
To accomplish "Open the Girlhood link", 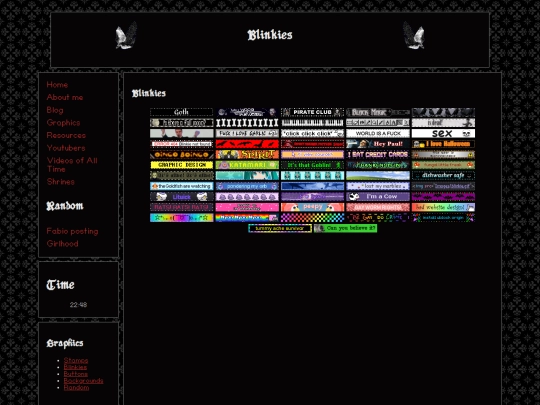I will pyautogui.click(x=62, y=244).
